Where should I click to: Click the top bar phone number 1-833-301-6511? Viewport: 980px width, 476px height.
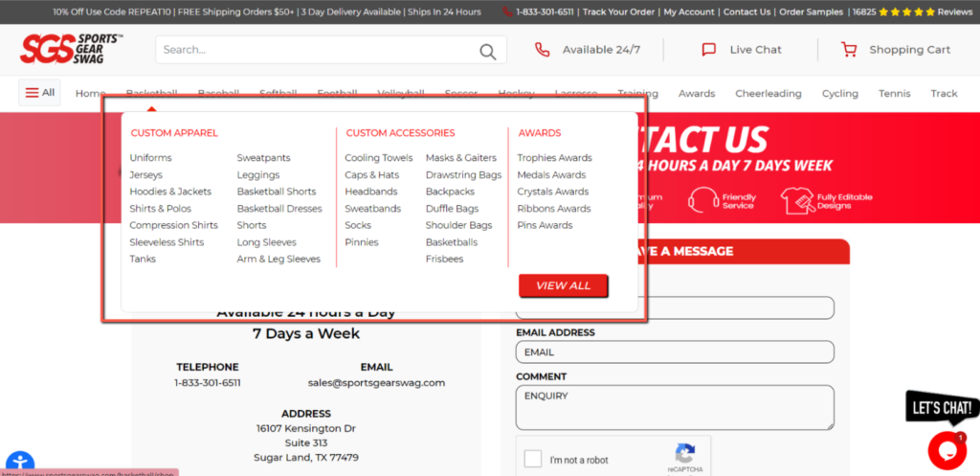pos(545,11)
